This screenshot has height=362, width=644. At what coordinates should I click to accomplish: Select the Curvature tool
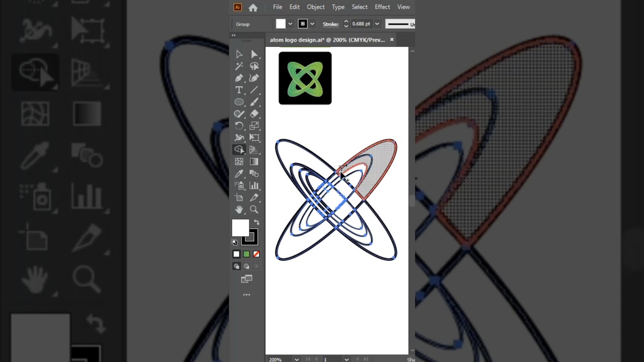pos(254,78)
